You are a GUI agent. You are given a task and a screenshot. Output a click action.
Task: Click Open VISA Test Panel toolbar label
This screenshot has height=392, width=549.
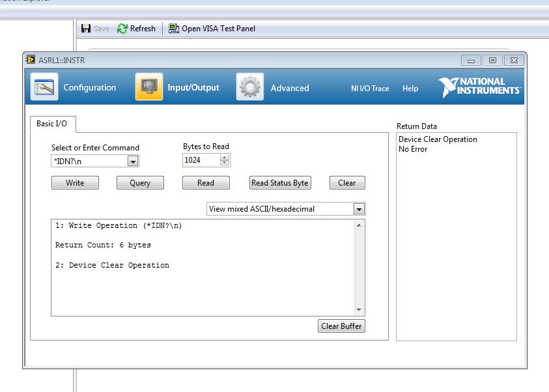(x=218, y=29)
